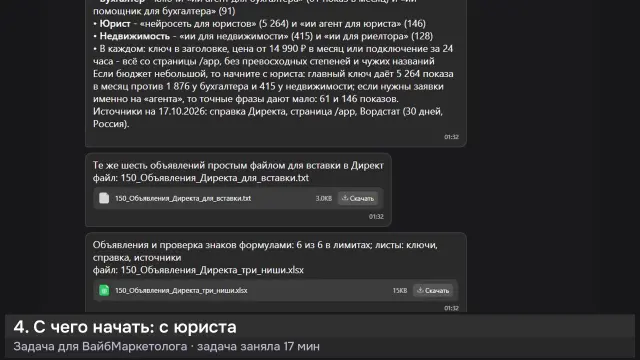Open the white txt file icon

coord(104,198)
